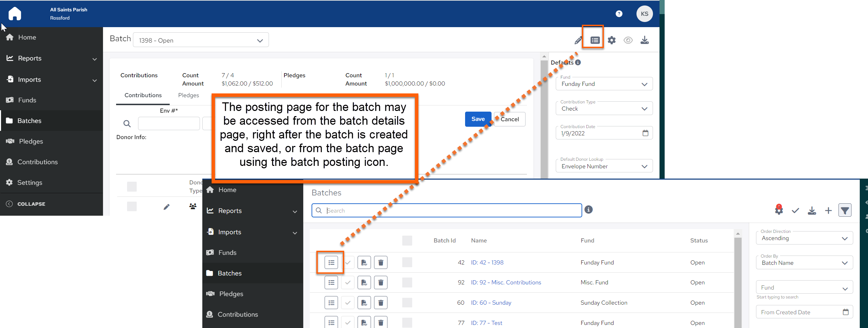
Task: Check the checkbox for batch 92 row
Action: coord(407,282)
